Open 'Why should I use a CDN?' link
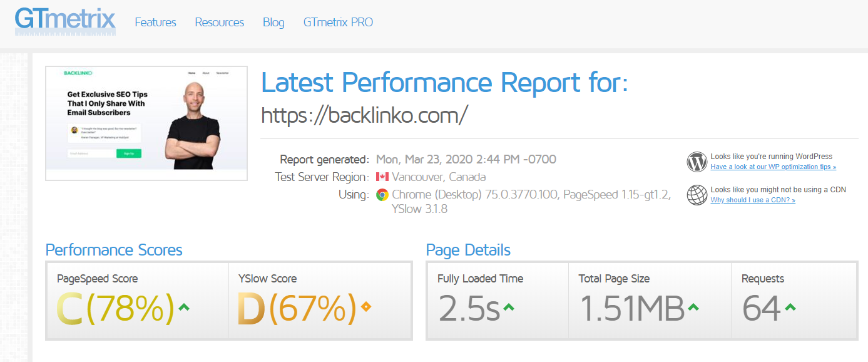This screenshot has width=868, height=362. [x=753, y=200]
